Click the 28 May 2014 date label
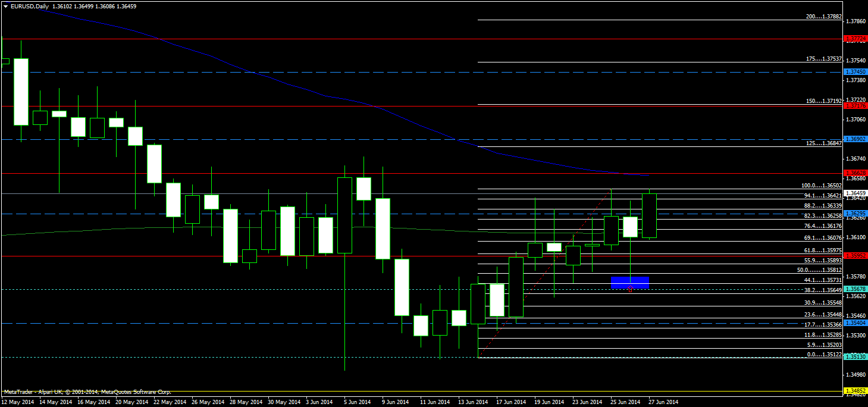 pos(246,402)
